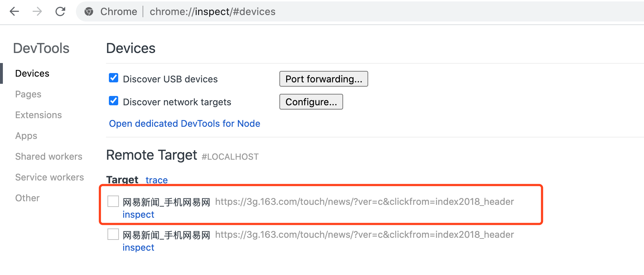Click the browser back arrow
Viewport: 644px width, 275px height.
pyautogui.click(x=14, y=12)
